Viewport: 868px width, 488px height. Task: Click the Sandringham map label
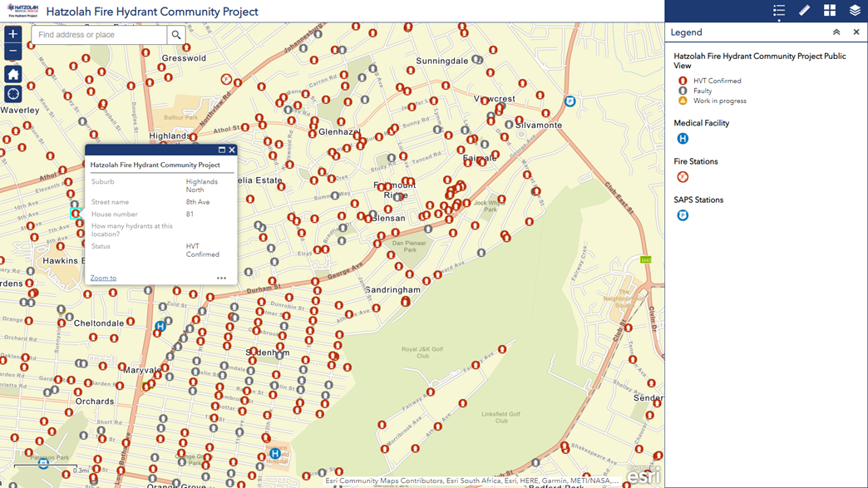tap(393, 289)
